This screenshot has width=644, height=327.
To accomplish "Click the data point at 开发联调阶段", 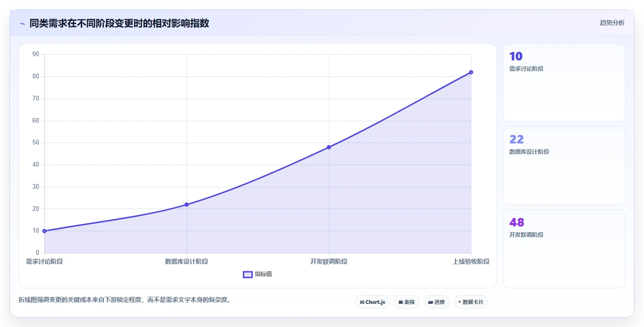I will click(x=329, y=147).
